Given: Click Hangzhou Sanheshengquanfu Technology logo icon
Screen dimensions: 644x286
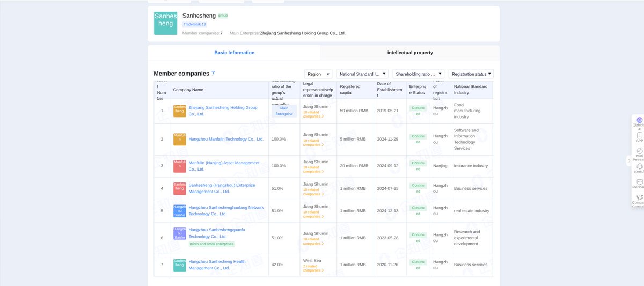Looking at the screenshot, I should (x=180, y=233).
